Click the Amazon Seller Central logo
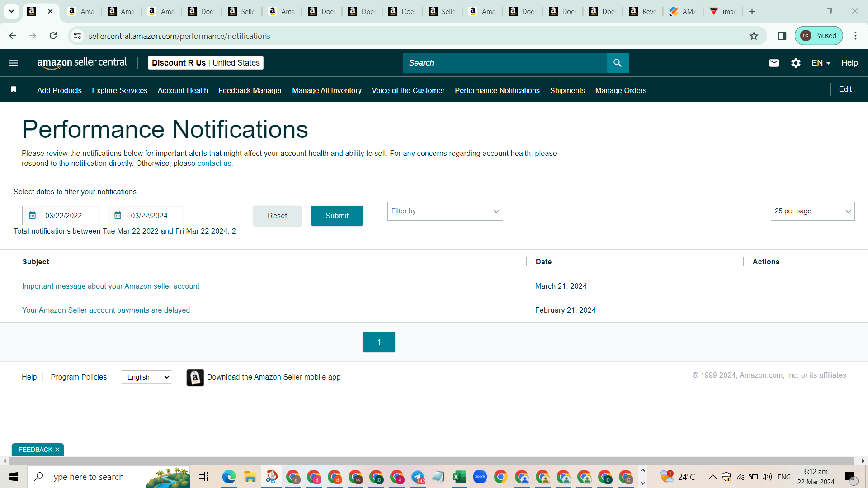The height and width of the screenshot is (488, 868). click(x=82, y=63)
